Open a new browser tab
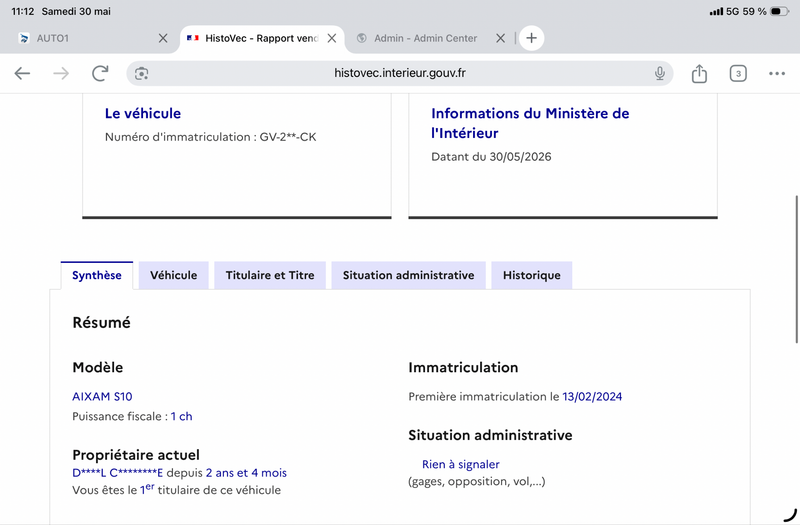 pos(531,38)
